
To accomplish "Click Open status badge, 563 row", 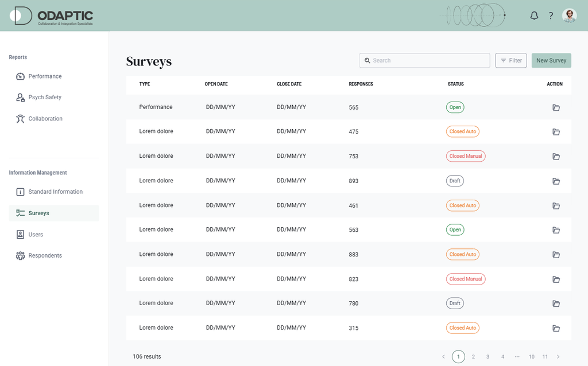I will tap(455, 229).
